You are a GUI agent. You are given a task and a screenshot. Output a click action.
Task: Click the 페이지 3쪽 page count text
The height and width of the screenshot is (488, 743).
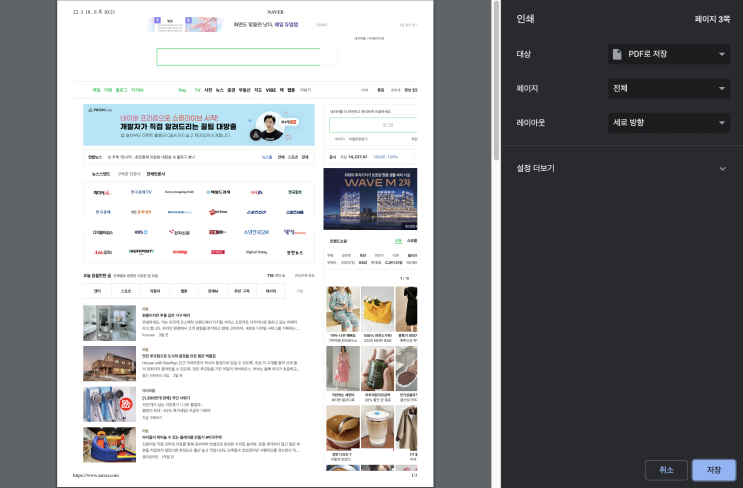tap(712, 19)
